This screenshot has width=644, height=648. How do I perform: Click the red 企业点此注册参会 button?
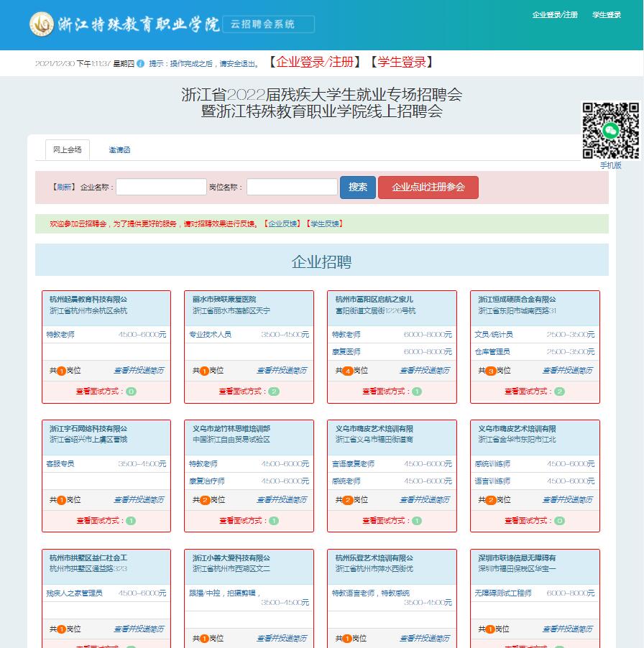(x=428, y=188)
